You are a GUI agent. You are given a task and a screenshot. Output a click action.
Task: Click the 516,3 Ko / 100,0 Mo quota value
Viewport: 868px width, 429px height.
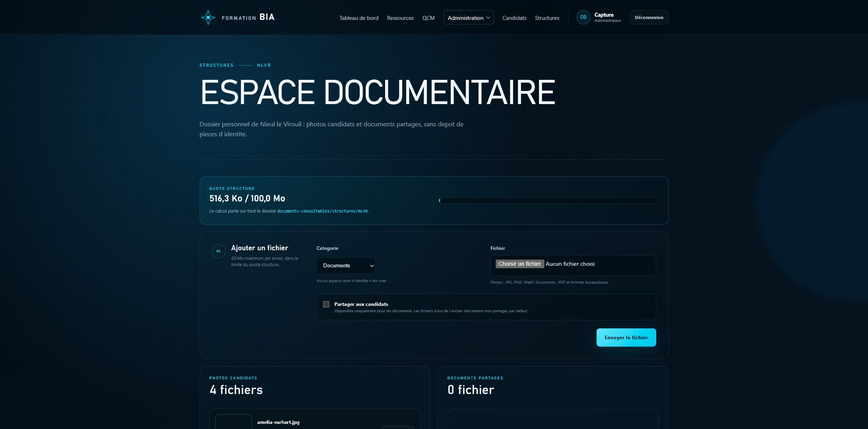(247, 198)
